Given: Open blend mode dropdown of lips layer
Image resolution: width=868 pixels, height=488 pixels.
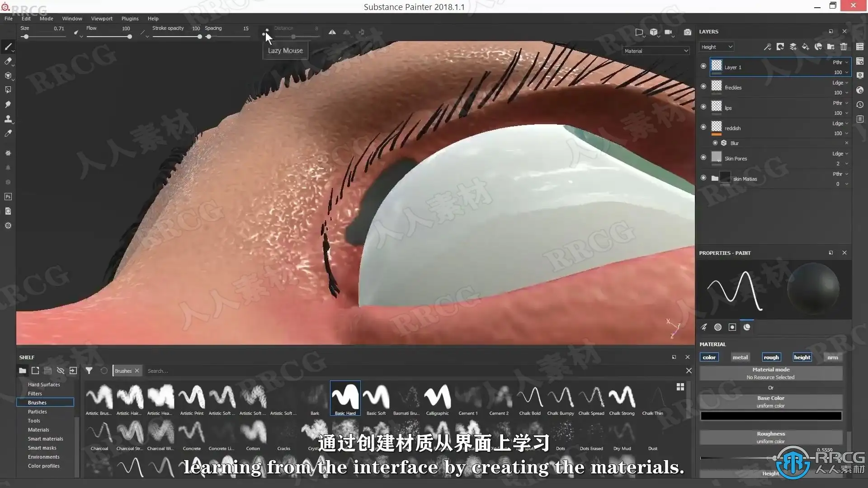Looking at the screenshot, I should coord(840,103).
